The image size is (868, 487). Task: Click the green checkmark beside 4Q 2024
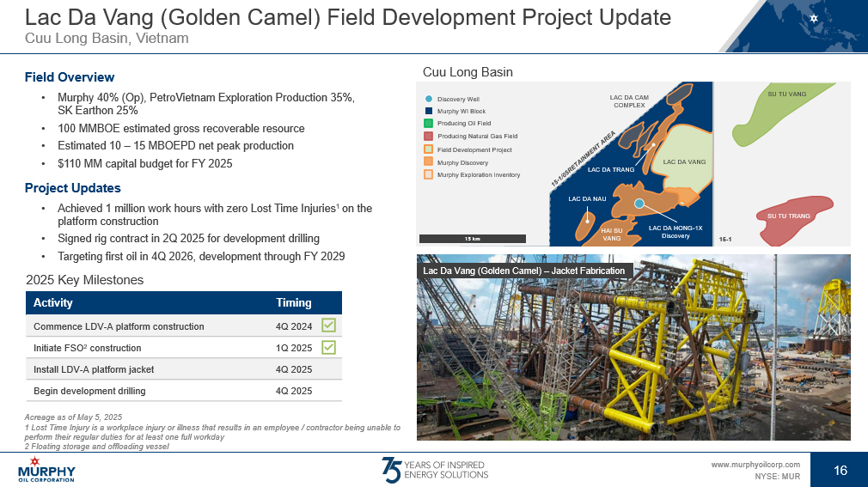pos(328,326)
